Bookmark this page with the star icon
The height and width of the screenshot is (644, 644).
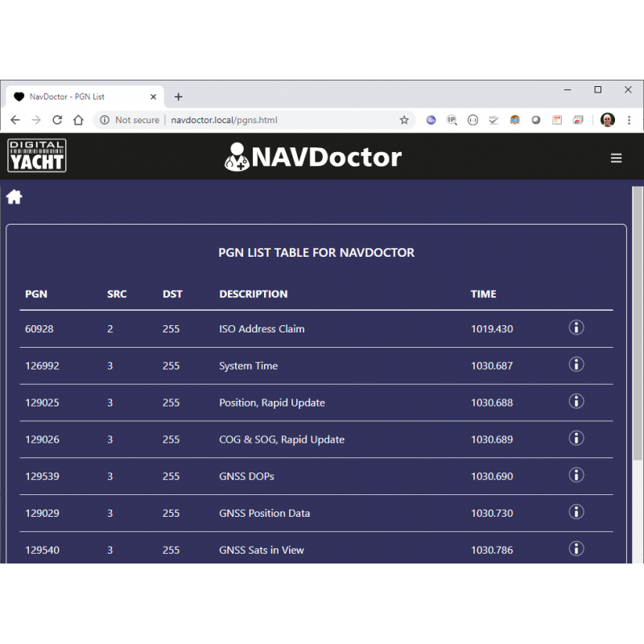click(404, 120)
